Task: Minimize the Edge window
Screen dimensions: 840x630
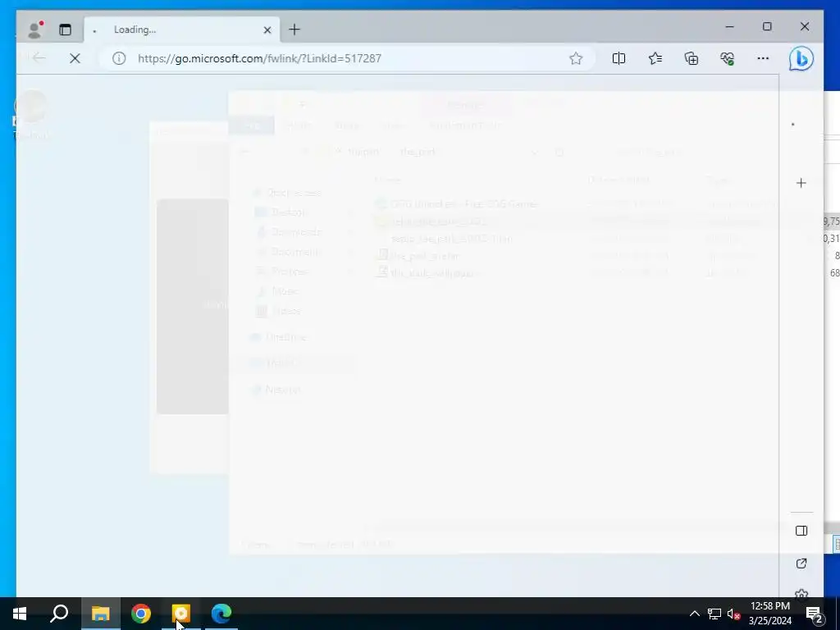Action: point(729,27)
